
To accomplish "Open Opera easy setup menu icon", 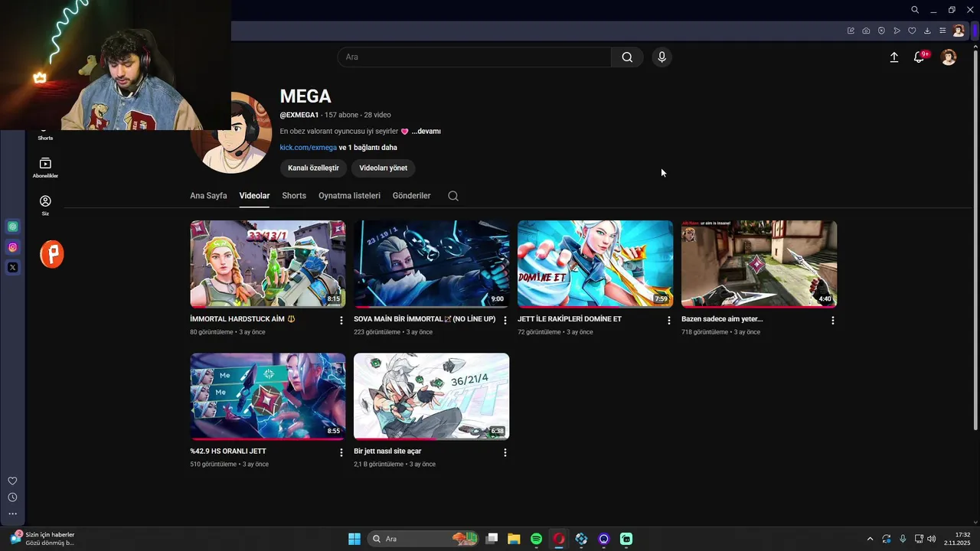I will pos(942,31).
